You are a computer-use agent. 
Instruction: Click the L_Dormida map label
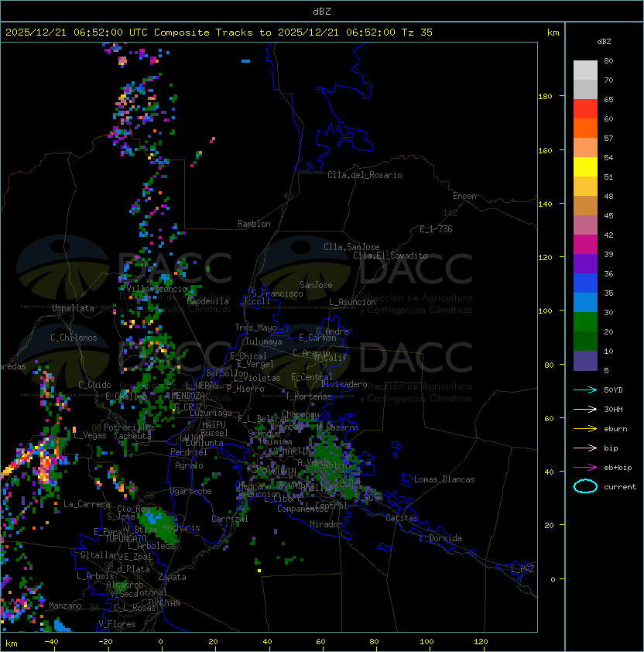(440, 538)
